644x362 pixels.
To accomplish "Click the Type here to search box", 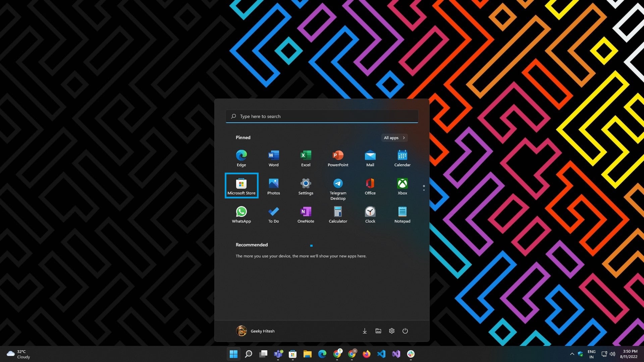I will click(x=322, y=116).
